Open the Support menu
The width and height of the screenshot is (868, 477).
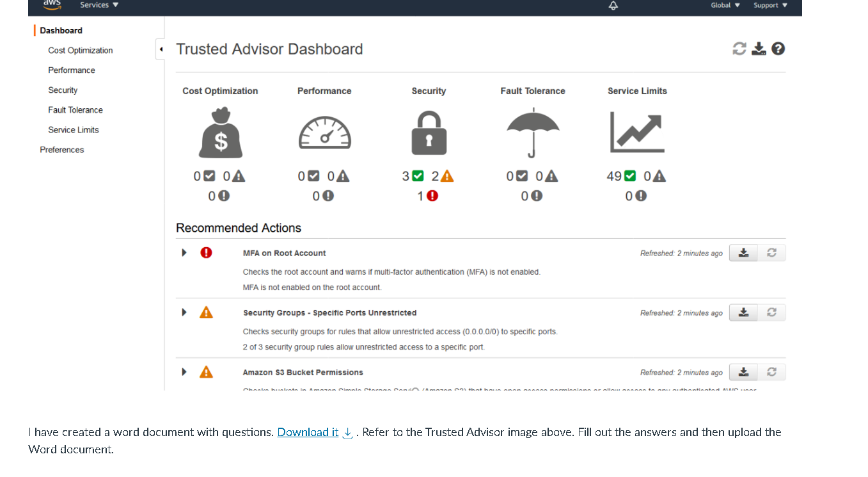769,5
